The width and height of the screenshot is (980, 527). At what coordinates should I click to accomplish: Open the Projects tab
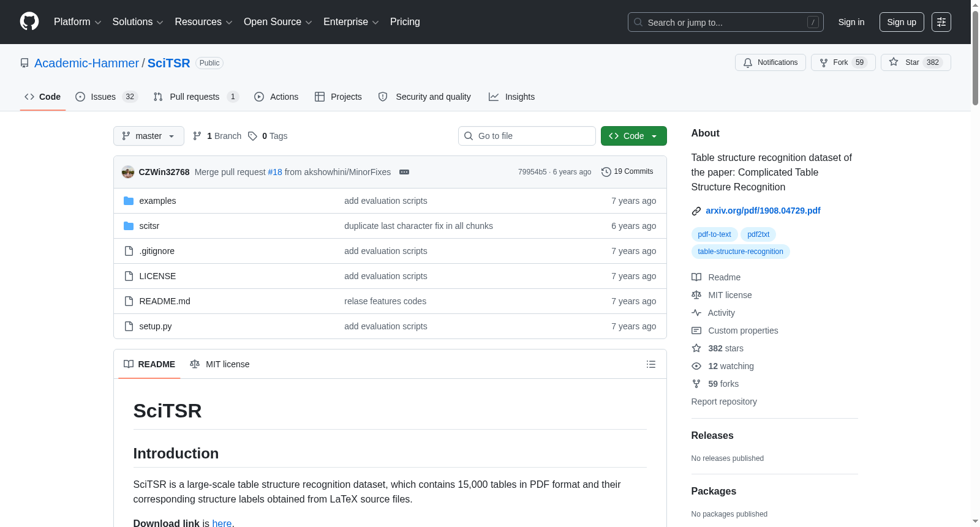coord(338,97)
